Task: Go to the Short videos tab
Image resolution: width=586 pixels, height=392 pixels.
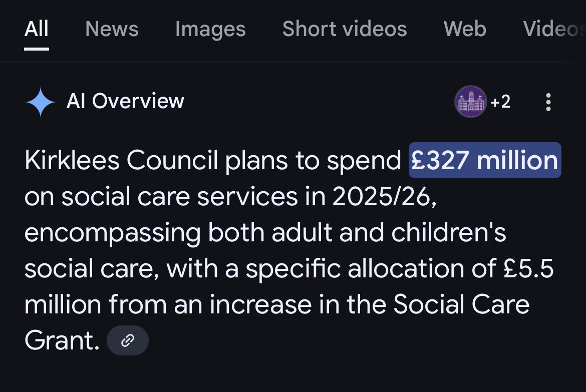Action: 345,29
